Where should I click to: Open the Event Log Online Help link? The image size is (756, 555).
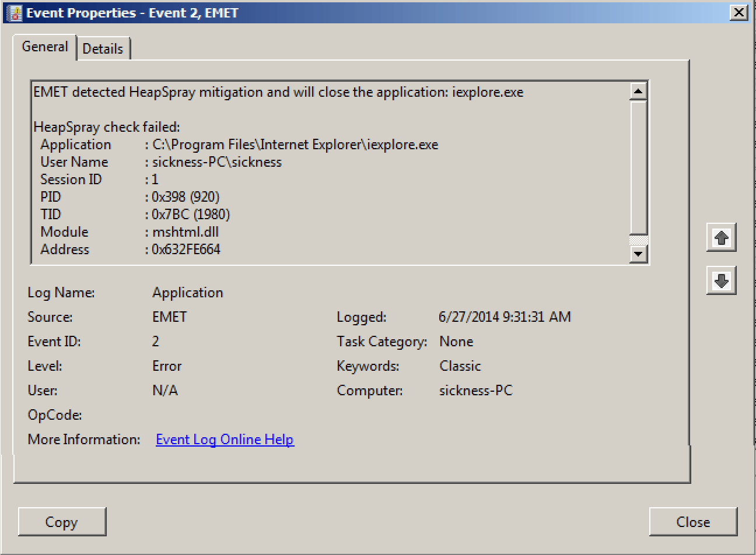[225, 440]
